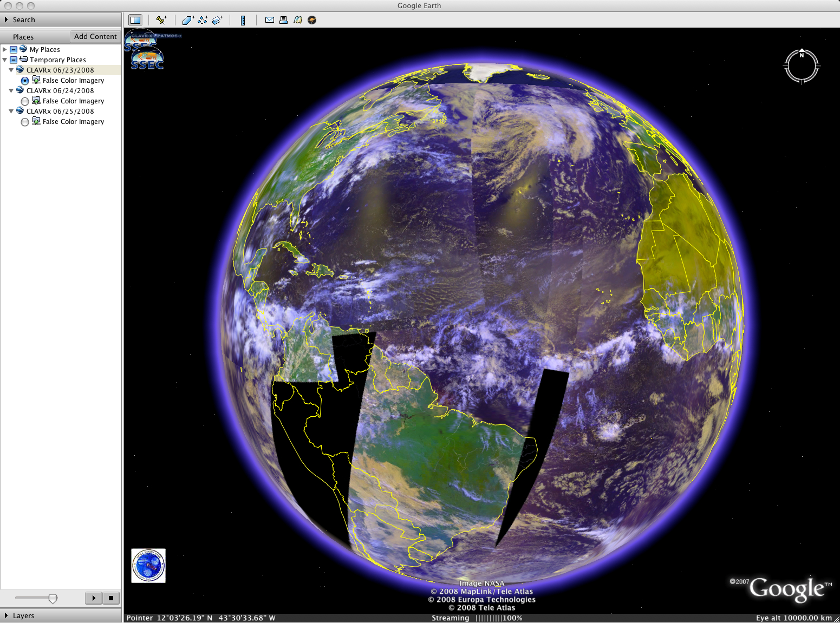Expand the Layers panel
Screen dimensions: 840x623
(6, 615)
